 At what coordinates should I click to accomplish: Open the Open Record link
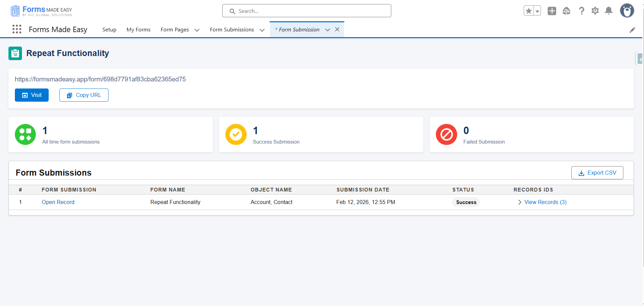click(58, 202)
